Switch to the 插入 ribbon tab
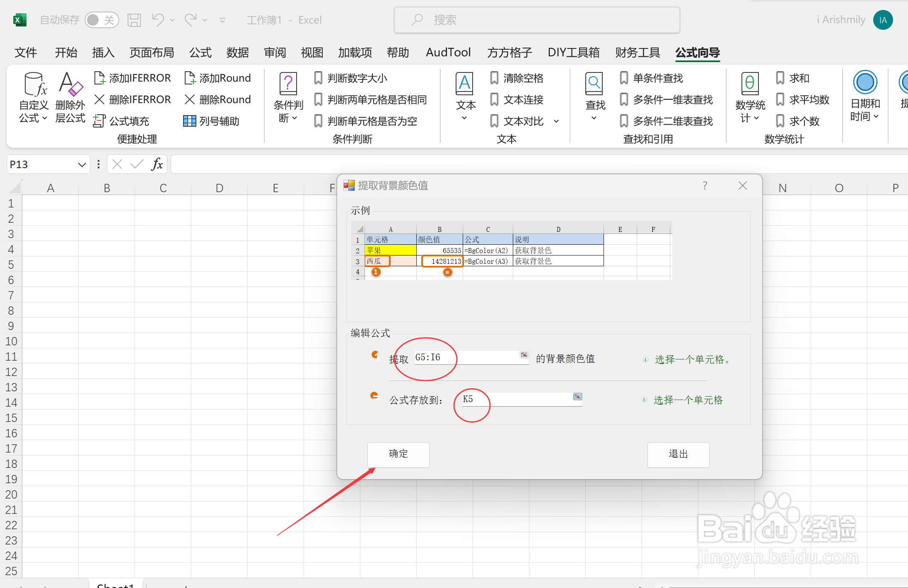Viewport: 908px width, 588px height. (103, 53)
